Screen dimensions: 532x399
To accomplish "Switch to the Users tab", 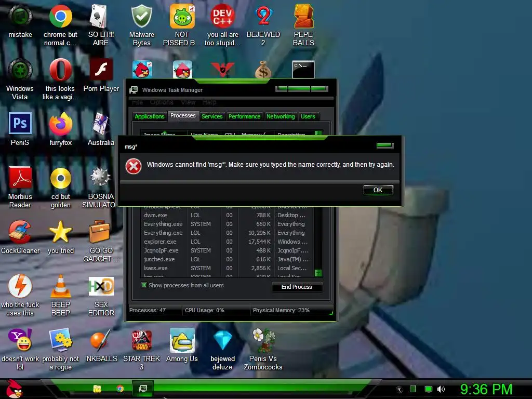I will click(x=308, y=116).
